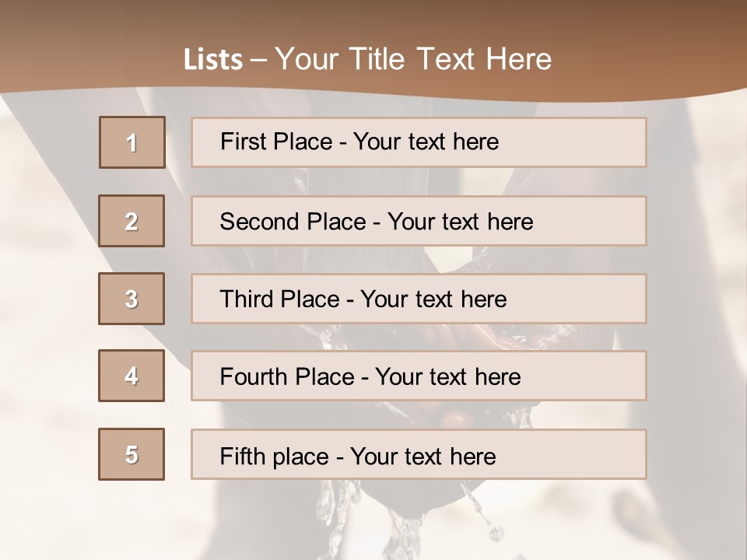The image size is (747, 560).
Task: Click the number 3 square
Action: coord(132,299)
